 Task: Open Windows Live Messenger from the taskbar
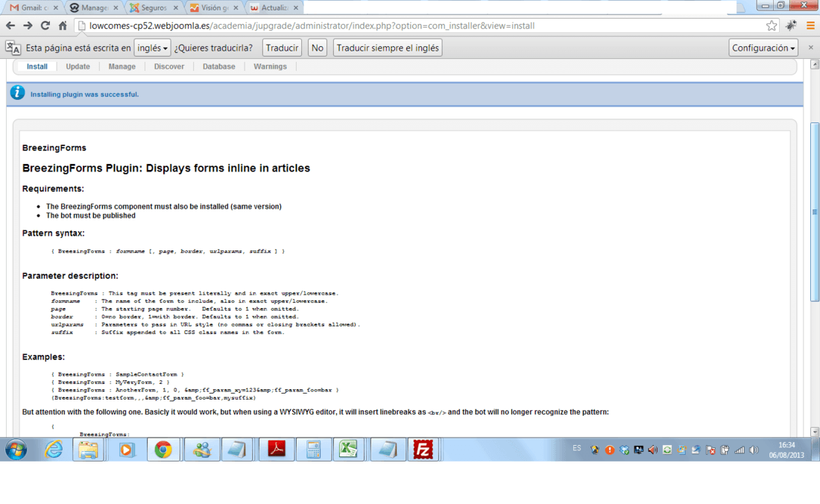tap(201, 450)
